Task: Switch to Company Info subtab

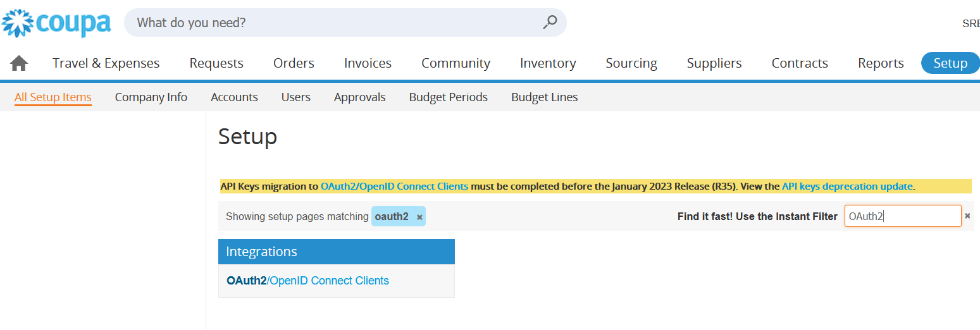Action: [151, 97]
